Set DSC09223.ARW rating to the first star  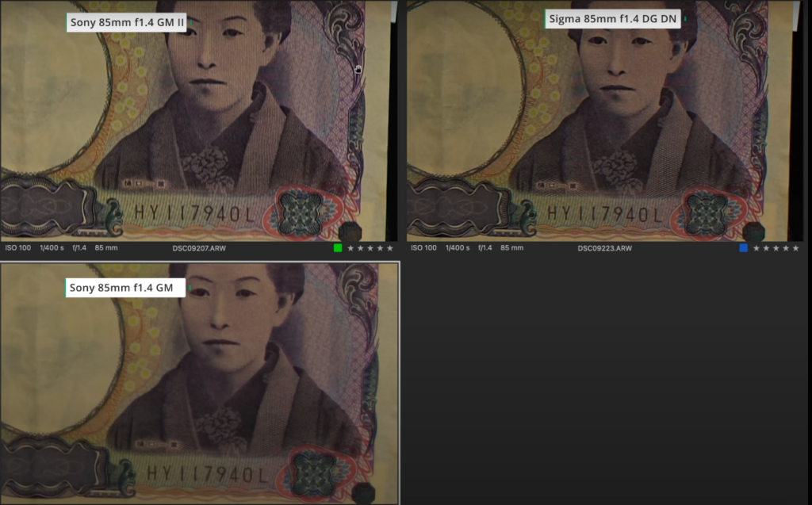click(x=756, y=248)
